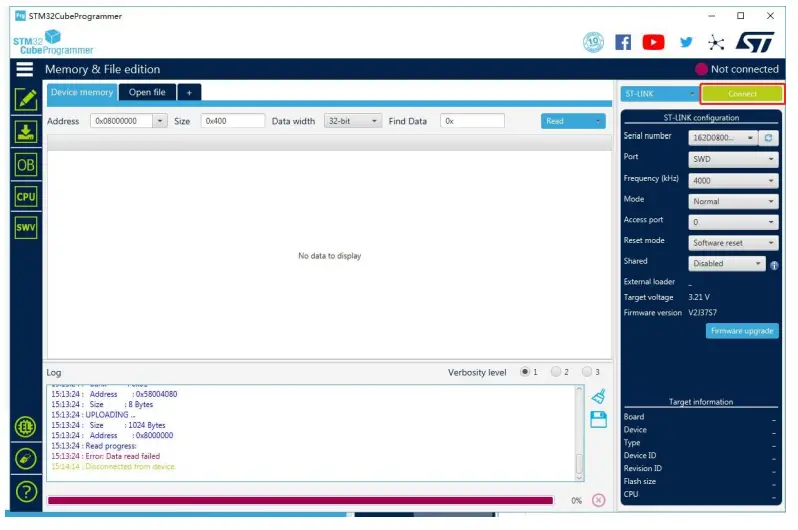Image resolution: width=798 pixels, height=530 pixels.
Task: Click 'Disconnected from device' log line
Action: [x=113, y=466]
